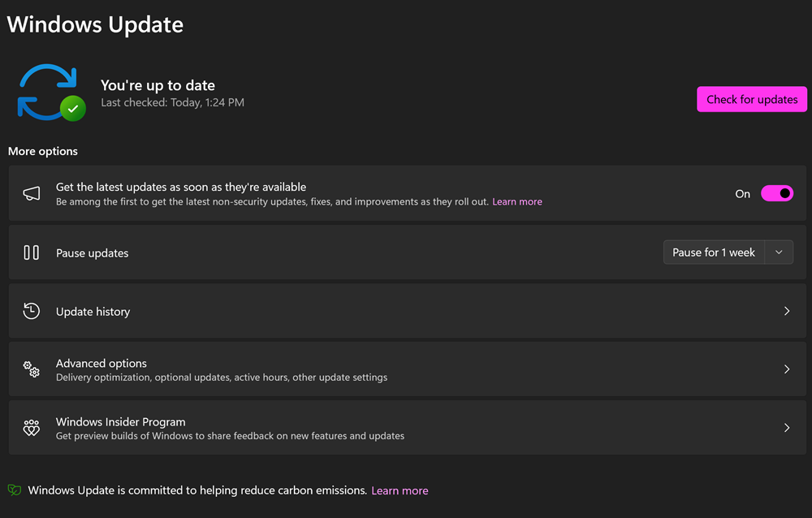
Task: Click the "More options" heading
Action: pyautogui.click(x=43, y=151)
